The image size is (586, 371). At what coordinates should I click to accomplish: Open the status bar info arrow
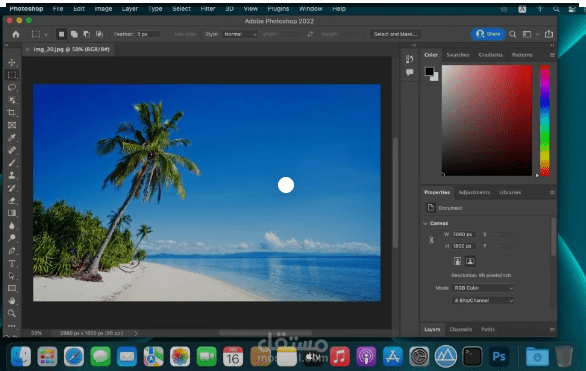tap(136, 333)
